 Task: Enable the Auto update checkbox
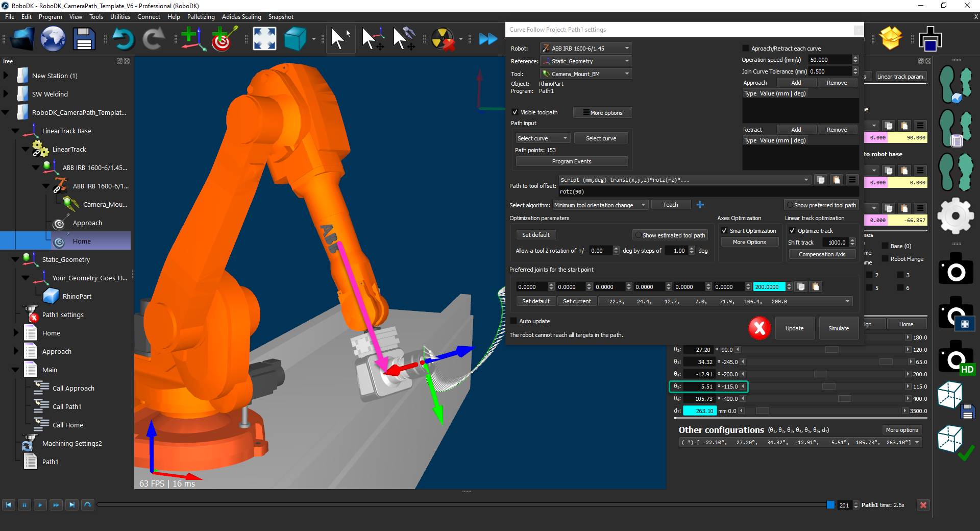pos(514,321)
